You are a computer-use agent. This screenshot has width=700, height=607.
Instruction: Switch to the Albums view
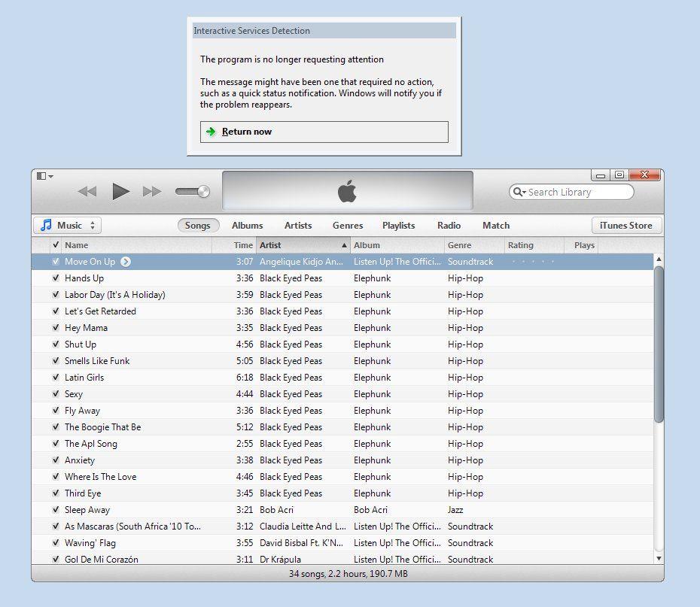click(248, 225)
